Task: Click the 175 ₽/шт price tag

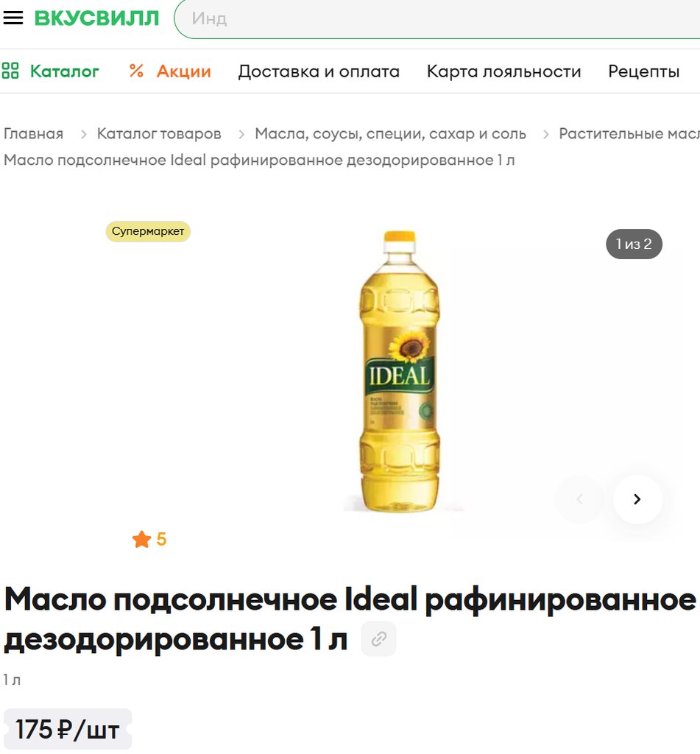Action: tap(68, 730)
